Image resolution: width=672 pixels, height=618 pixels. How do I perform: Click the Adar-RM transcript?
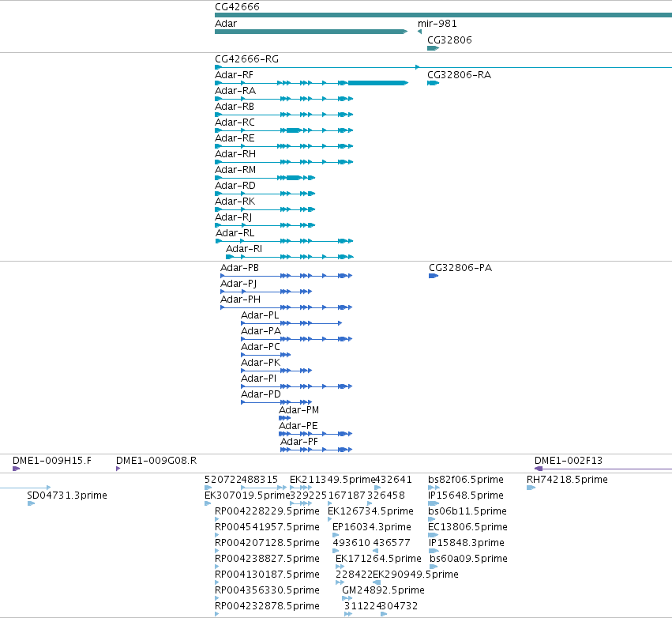coord(265,178)
